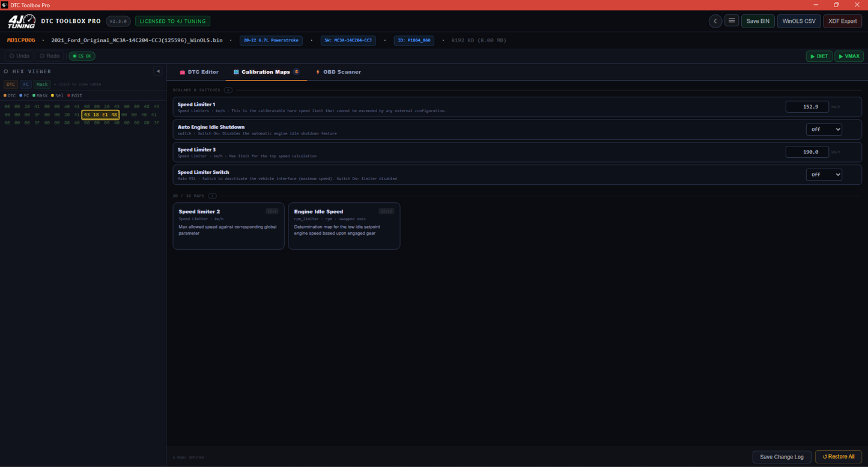This screenshot has height=467, width=868.
Task: Open the Speed Limiter Switch dropdown
Action: (824, 175)
